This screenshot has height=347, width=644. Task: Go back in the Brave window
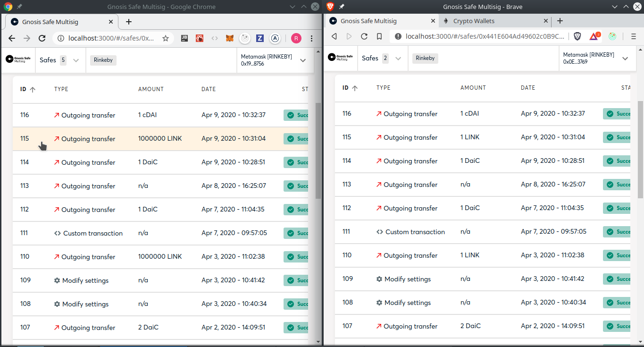click(x=334, y=36)
